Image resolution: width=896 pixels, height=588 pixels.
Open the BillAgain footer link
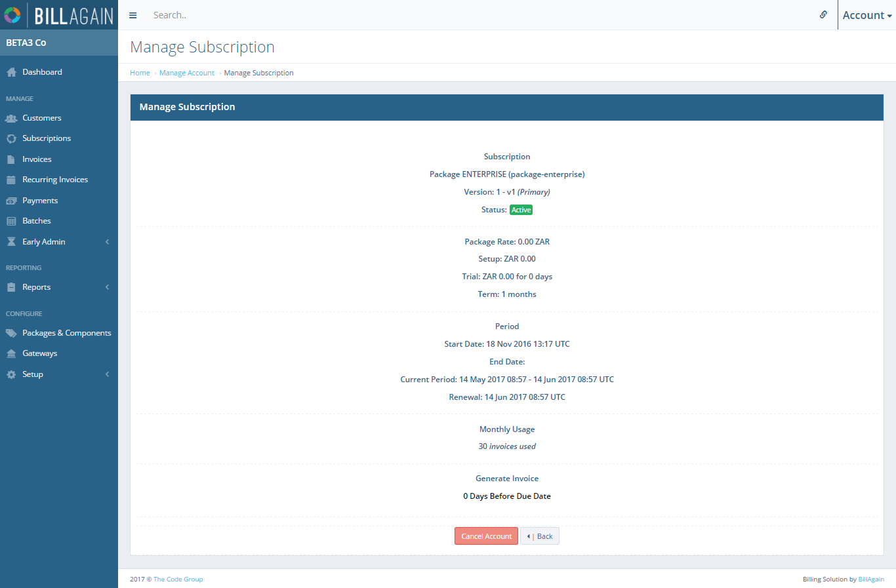click(871, 579)
